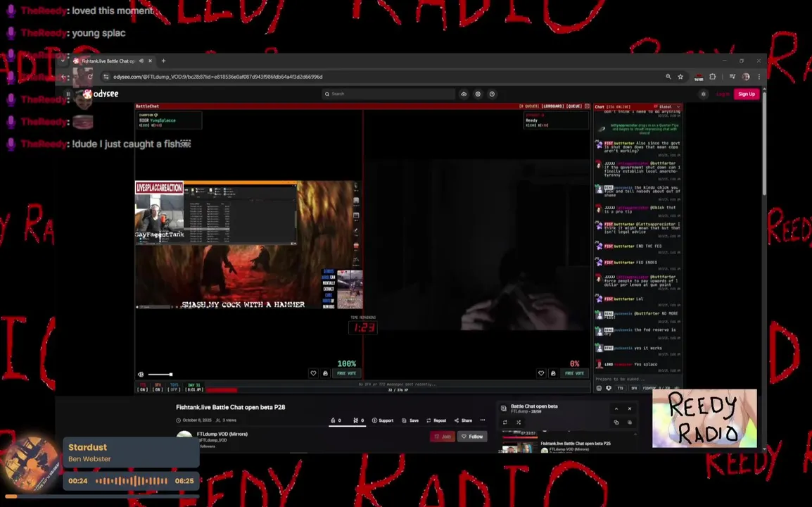The height and width of the screenshot is (507, 812).
Task: Toggle playlist loop icon
Action: 505,423
